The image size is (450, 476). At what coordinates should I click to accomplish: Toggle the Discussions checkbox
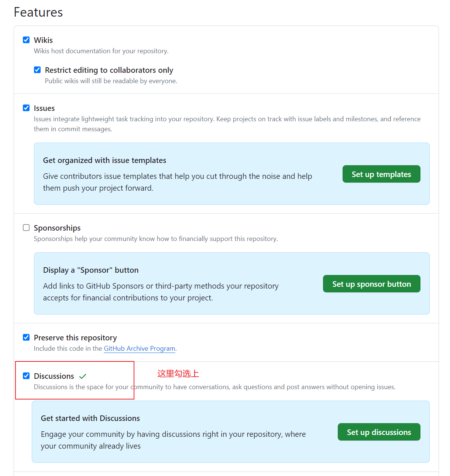tap(26, 376)
